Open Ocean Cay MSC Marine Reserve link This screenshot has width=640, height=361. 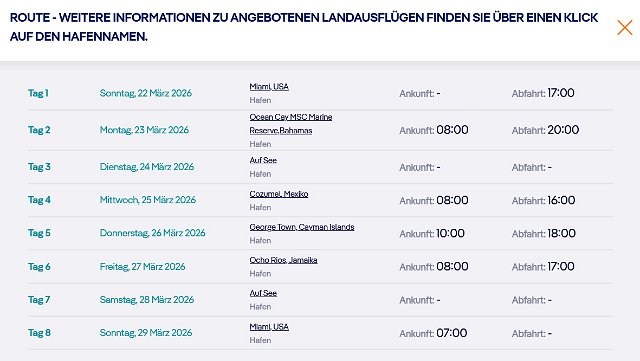291,124
